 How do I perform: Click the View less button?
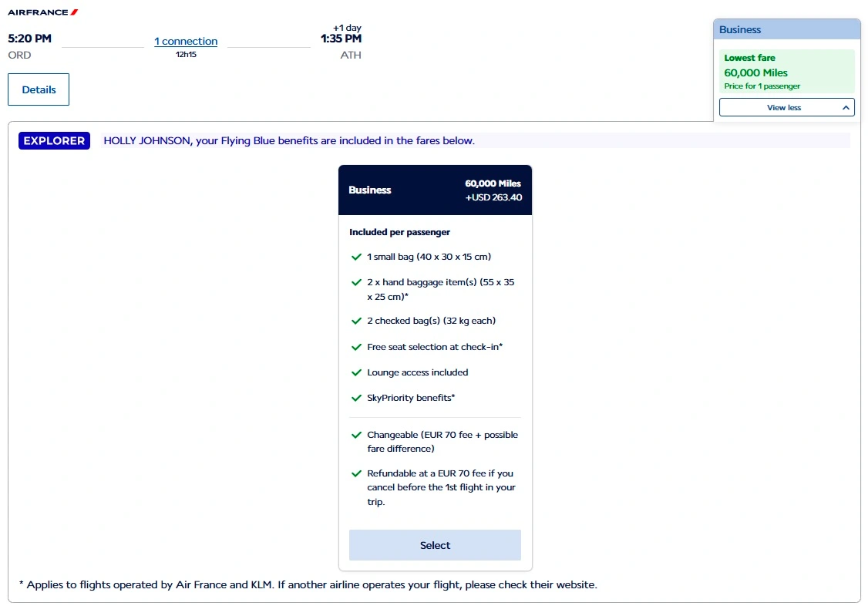tap(786, 108)
